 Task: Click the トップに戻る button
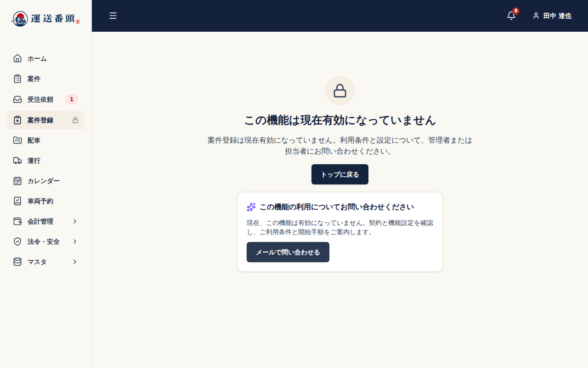coord(340,174)
